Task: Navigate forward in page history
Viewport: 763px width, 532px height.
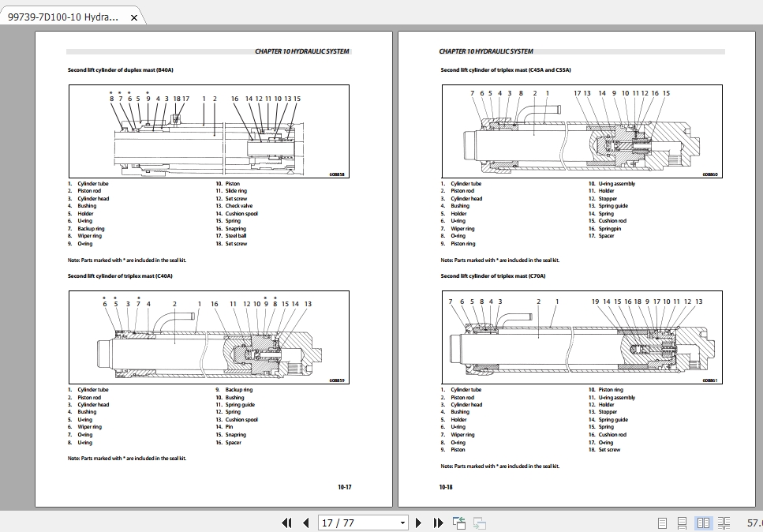Action: [x=478, y=523]
